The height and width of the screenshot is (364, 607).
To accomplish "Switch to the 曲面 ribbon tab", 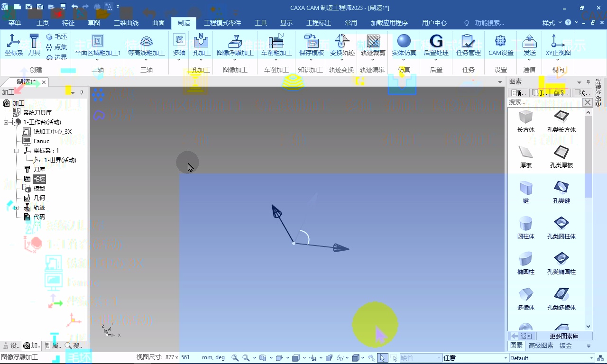I will coord(158,23).
